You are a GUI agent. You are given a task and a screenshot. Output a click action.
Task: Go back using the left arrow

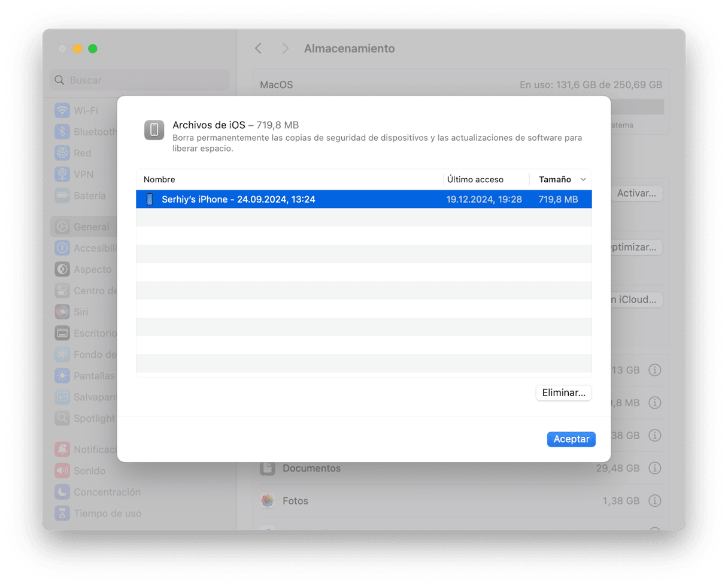(259, 49)
